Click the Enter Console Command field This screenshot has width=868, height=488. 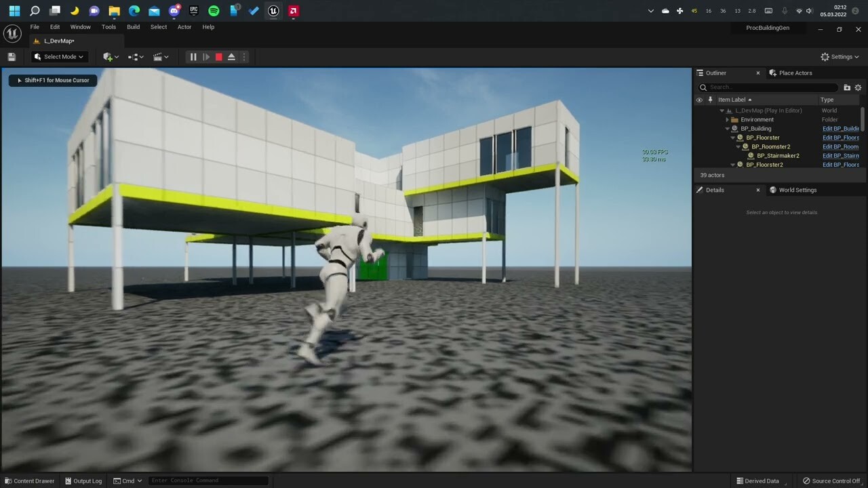pyautogui.click(x=208, y=481)
